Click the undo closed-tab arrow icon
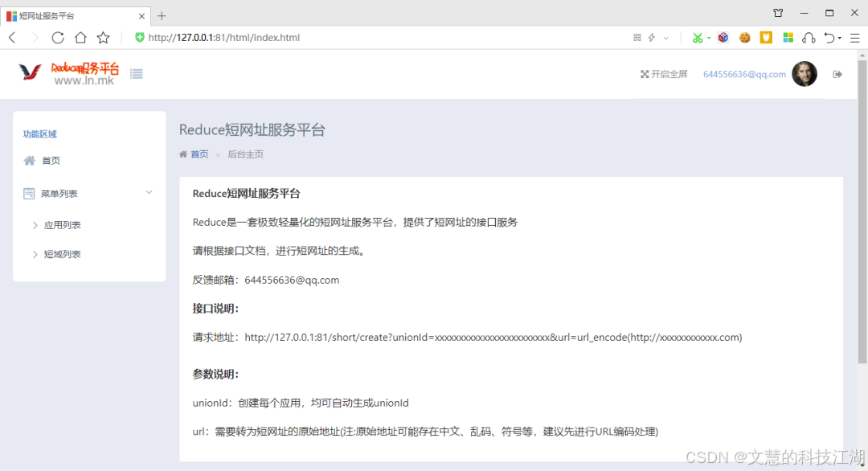This screenshot has width=868, height=471. click(x=829, y=38)
